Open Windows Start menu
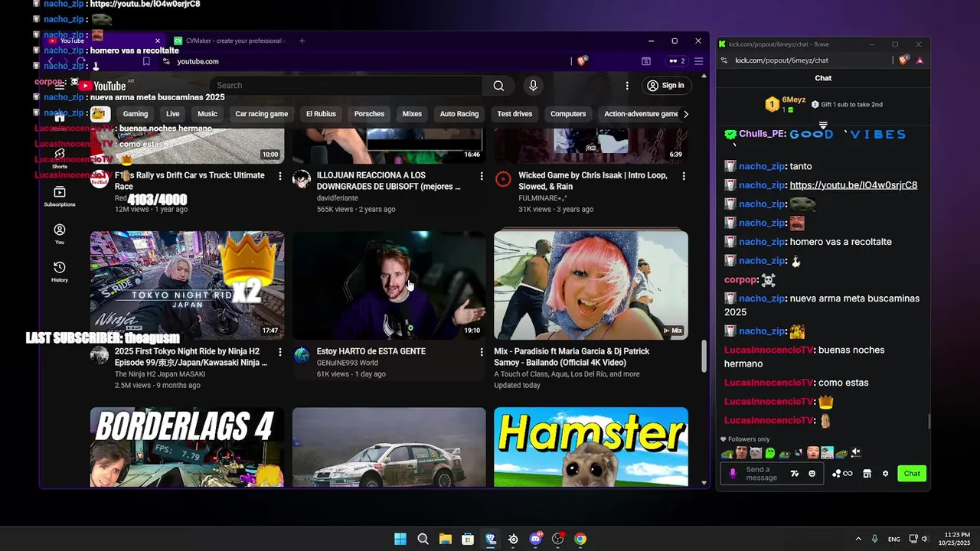This screenshot has height=551, width=980. [x=400, y=539]
